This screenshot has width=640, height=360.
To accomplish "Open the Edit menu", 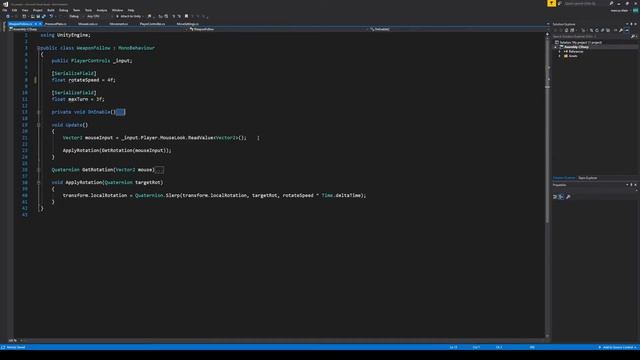I will pos(14,10).
